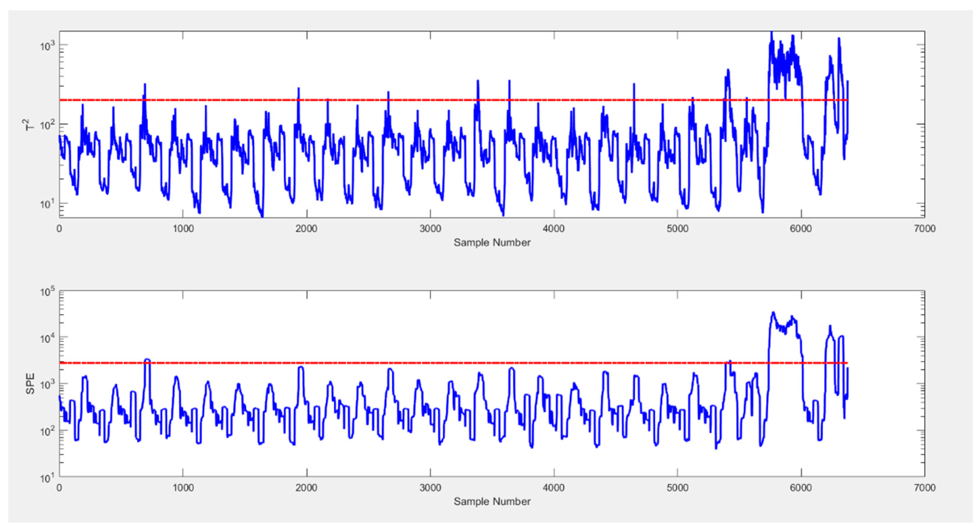Click the lower plot's Sample Number label

pyautogui.click(x=492, y=501)
